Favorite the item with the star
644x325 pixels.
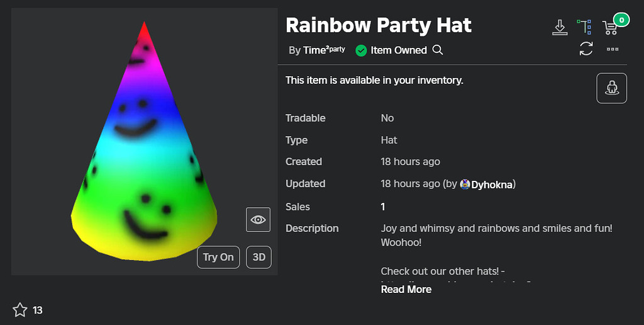pos(19,310)
